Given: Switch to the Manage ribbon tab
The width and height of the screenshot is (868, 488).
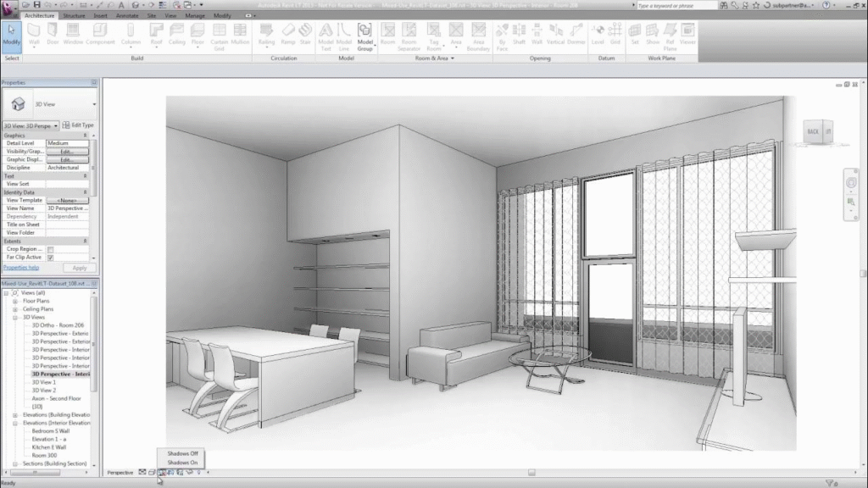Looking at the screenshot, I should point(197,14).
